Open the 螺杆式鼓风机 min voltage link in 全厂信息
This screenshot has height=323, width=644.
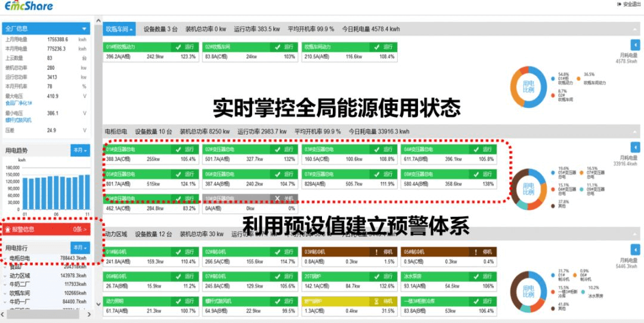pyautogui.click(x=18, y=120)
